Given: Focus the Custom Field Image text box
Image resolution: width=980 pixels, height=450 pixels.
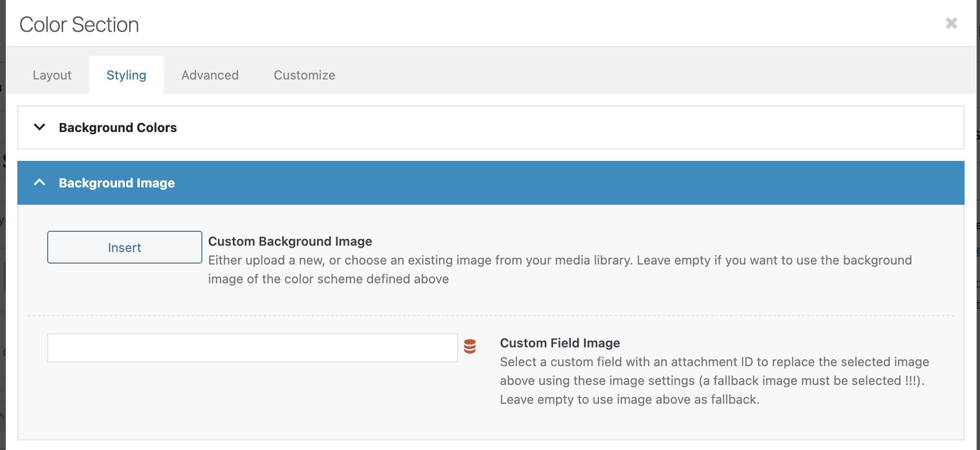Looking at the screenshot, I should pyautogui.click(x=252, y=348).
